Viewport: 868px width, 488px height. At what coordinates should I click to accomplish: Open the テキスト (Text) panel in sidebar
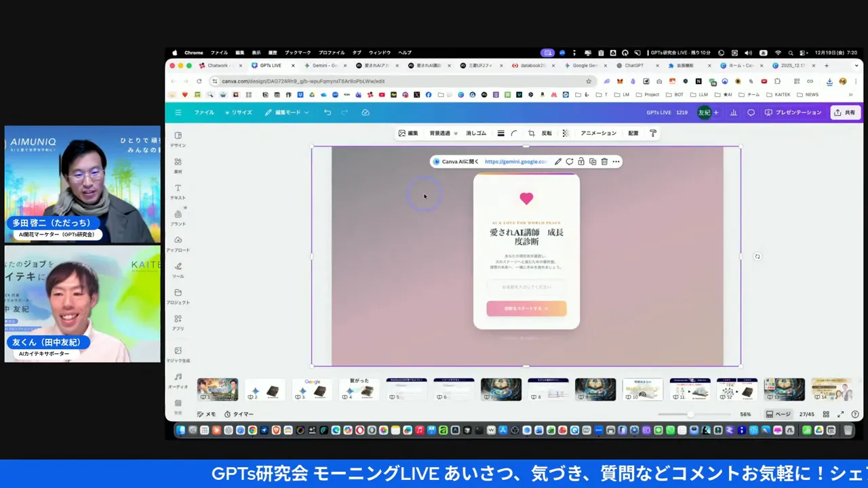tap(178, 192)
